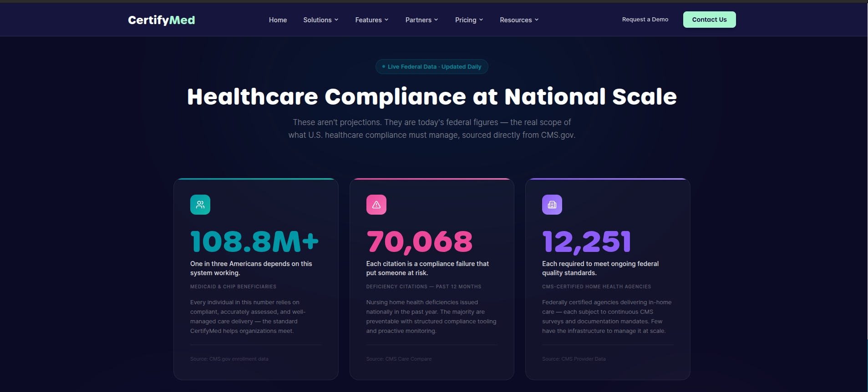Viewport: 868px width, 392px height.
Task: Click the Live Federal Data badge
Action: (x=432, y=66)
